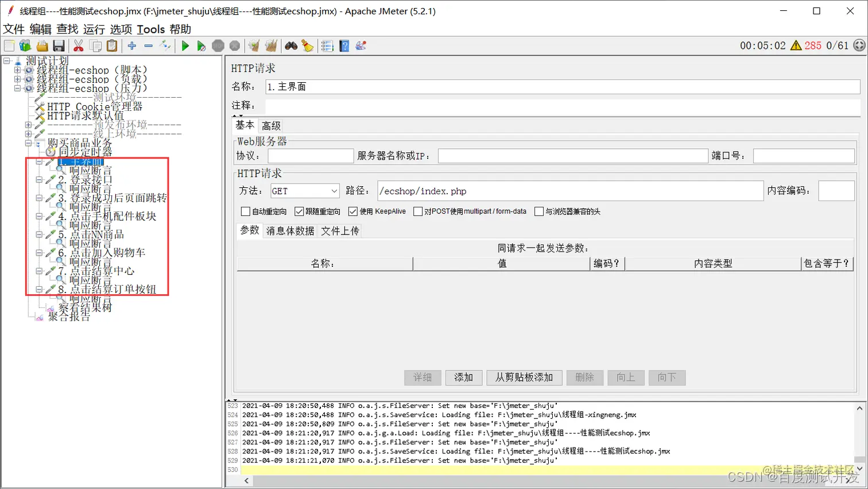868x489 pixels.
Task: Start the test with green play icon
Action: tap(185, 46)
